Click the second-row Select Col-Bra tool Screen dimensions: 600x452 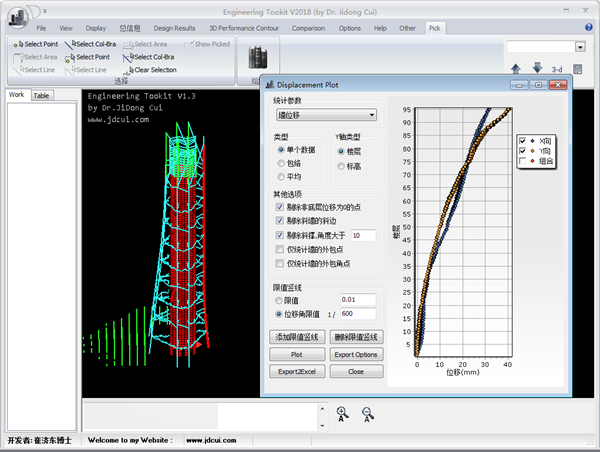coord(148,57)
